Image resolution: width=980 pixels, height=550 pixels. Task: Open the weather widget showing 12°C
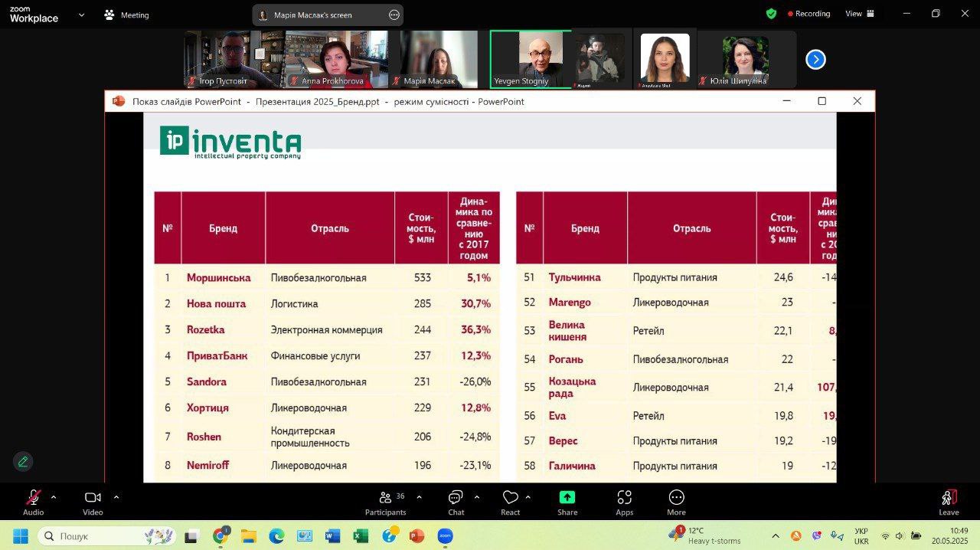[x=704, y=535]
